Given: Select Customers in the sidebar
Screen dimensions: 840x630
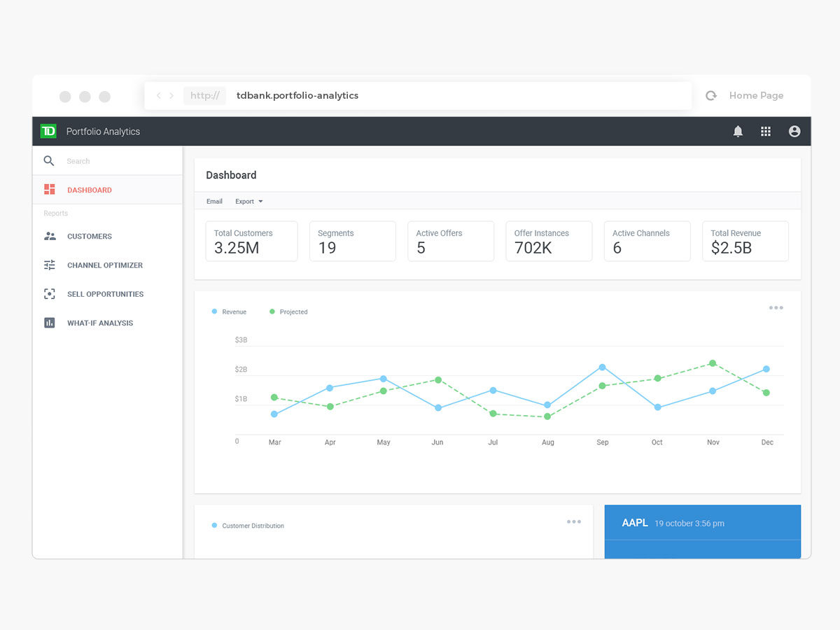Looking at the screenshot, I should click(x=89, y=237).
